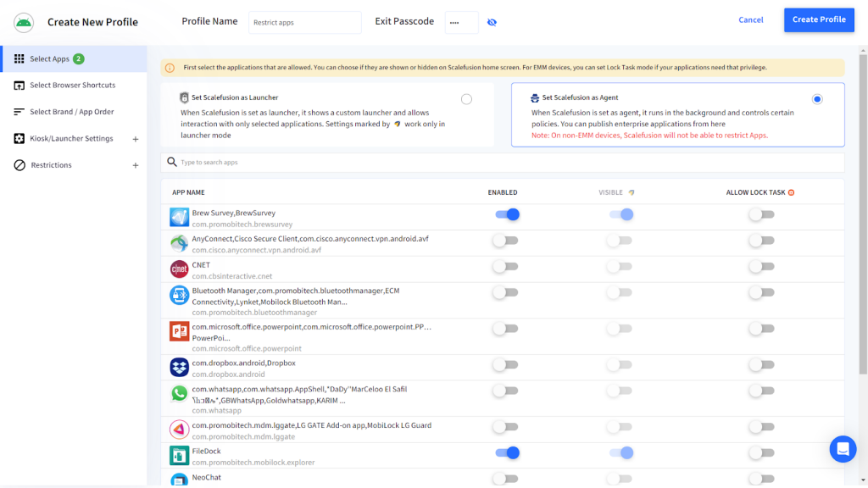Expand Kiosk/Launcher Settings with plus
Image resolution: width=868 pixels, height=488 pixels.
tap(136, 139)
